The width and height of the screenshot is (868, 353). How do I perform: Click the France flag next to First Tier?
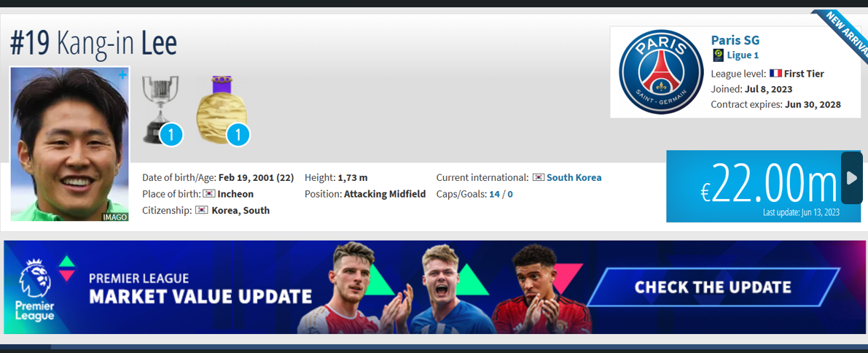click(x=775, y=73)
